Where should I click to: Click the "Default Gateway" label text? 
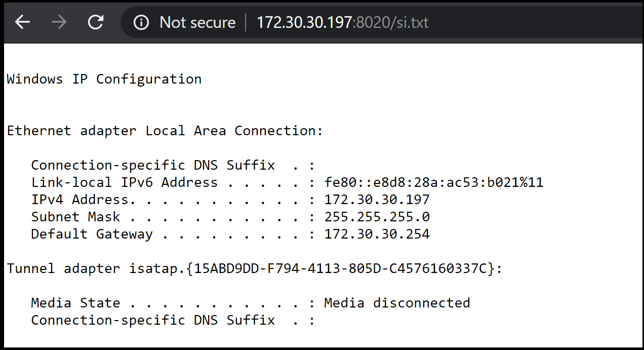pos(92,234)
